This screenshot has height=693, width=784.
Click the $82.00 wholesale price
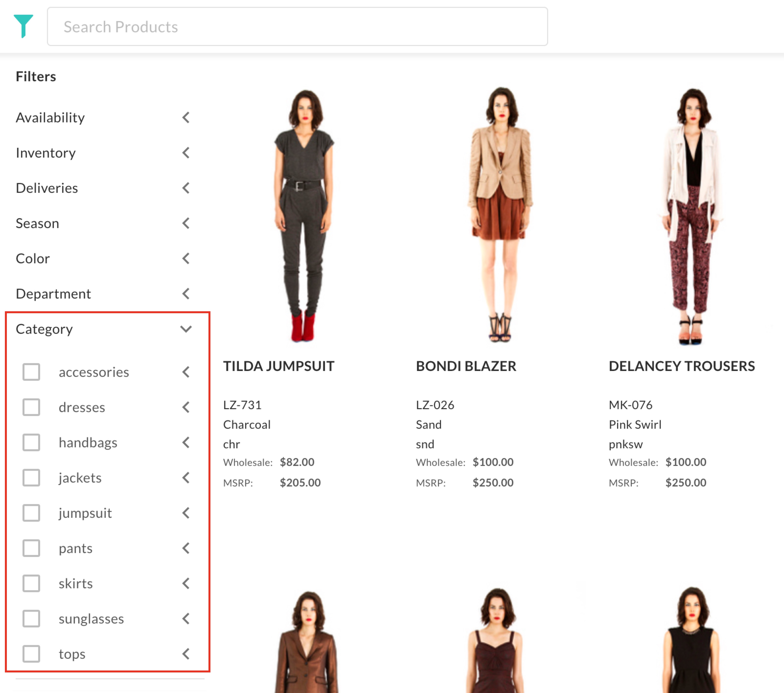coord(297,462)
